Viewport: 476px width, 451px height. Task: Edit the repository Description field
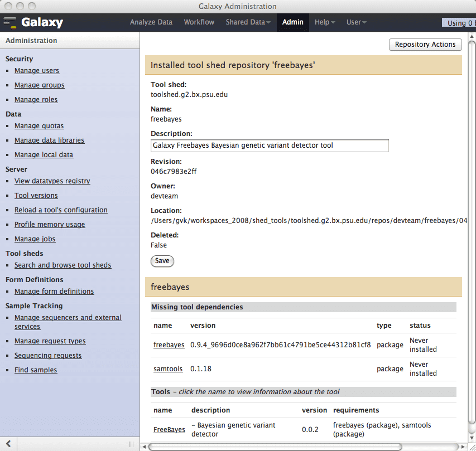pyautogui.click(x=270, y=146)
